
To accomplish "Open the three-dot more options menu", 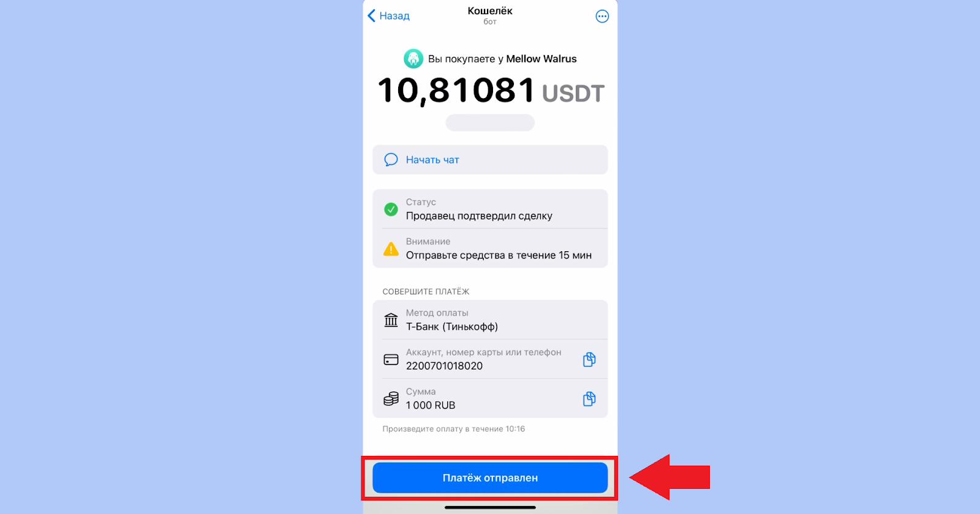I will click(602, 17).
